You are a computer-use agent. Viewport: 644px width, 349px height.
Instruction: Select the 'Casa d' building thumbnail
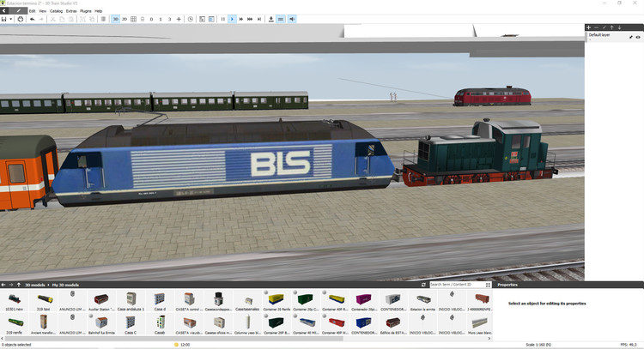coord(160,301)
